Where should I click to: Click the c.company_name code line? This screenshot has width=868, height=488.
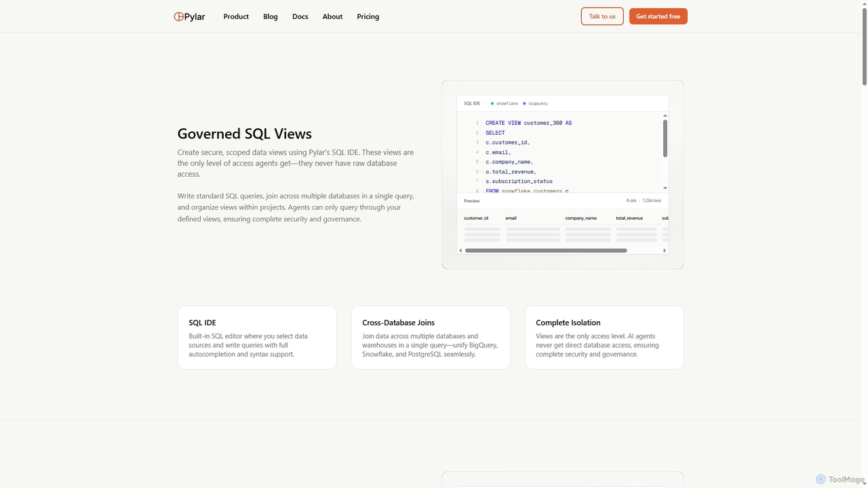pos(509,162)
